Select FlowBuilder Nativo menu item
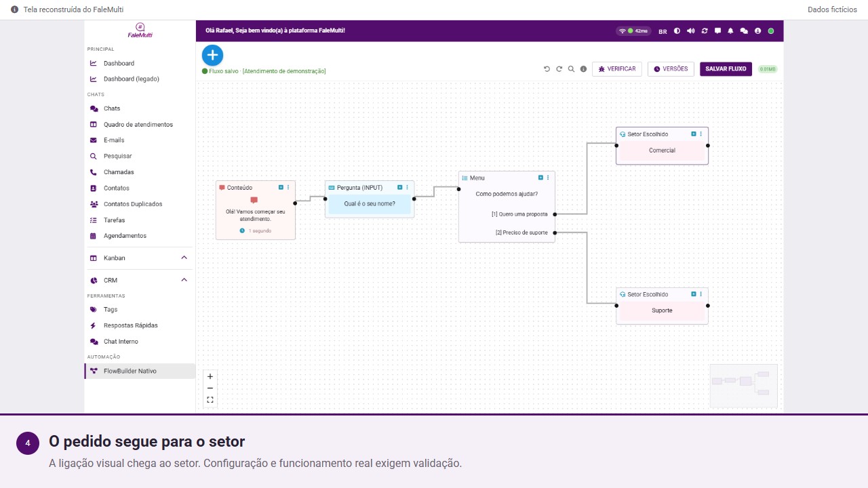The image size is (868, 488). pos(140,371)
